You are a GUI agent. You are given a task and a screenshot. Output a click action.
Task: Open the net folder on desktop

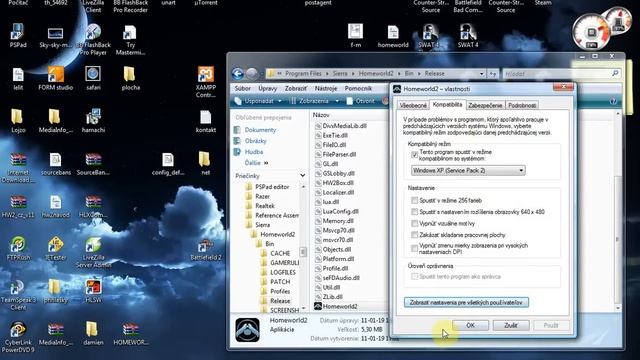[205, 164]
